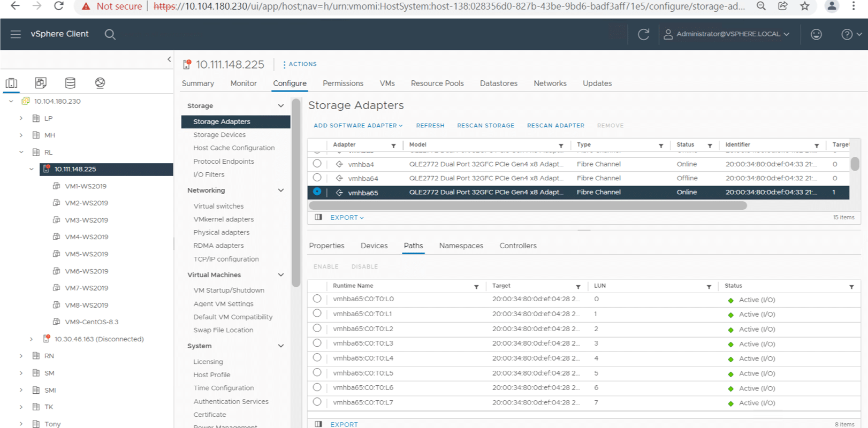Open Storage Devices in the sidebar
The width and height of the screenshot is (868, 428).
(x=219, y=135)
